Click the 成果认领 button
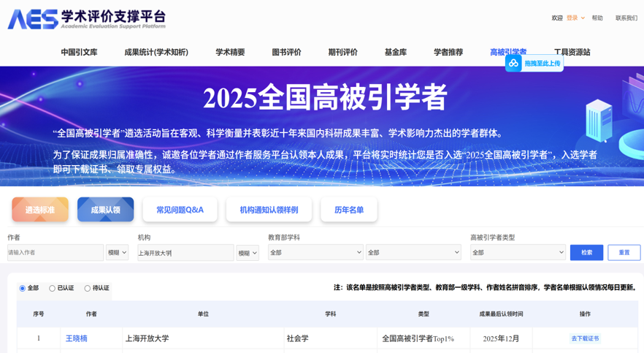644x353 pixels. click(105, 210)
